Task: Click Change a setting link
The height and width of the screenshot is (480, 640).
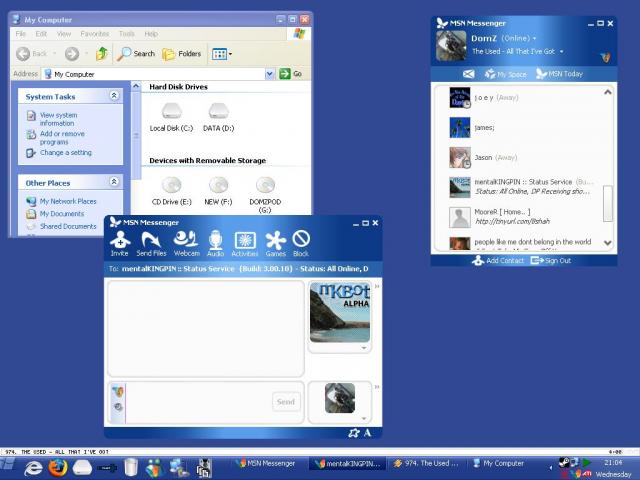Action: click(66, 153)
